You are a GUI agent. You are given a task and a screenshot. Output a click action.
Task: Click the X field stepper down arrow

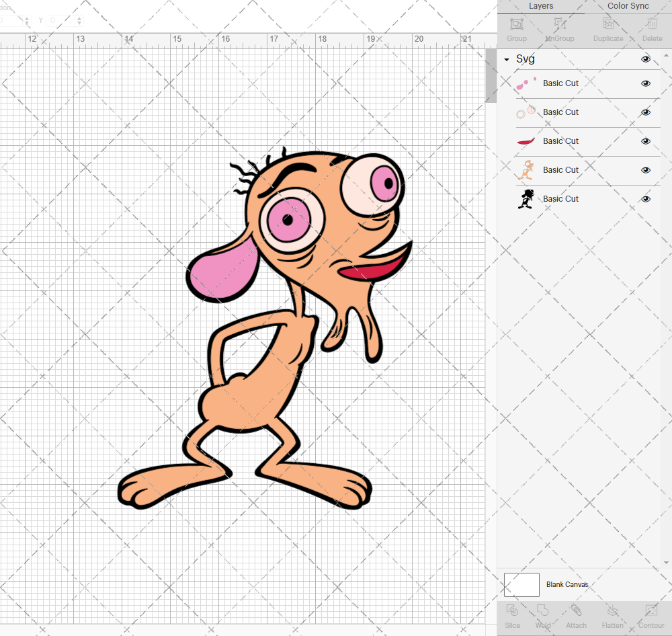tap(27, 24)
